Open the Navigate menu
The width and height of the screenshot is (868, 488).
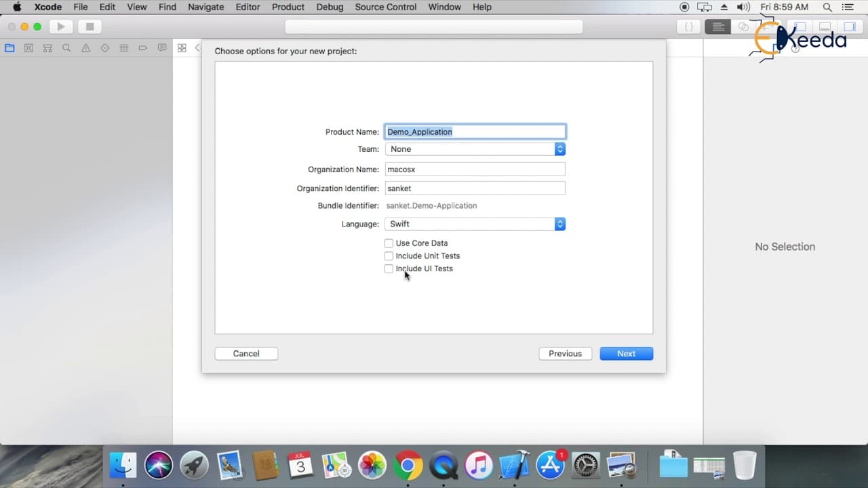[x=205, y=7]
